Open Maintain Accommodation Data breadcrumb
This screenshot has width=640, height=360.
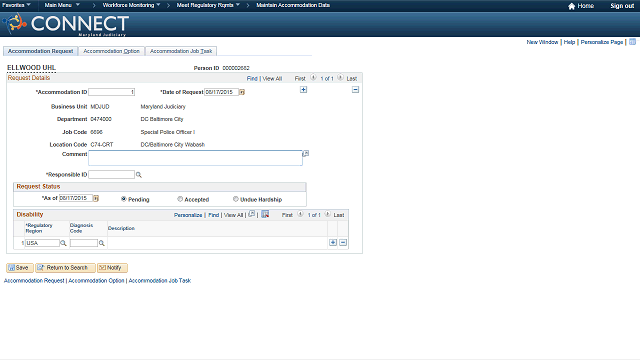293,5
